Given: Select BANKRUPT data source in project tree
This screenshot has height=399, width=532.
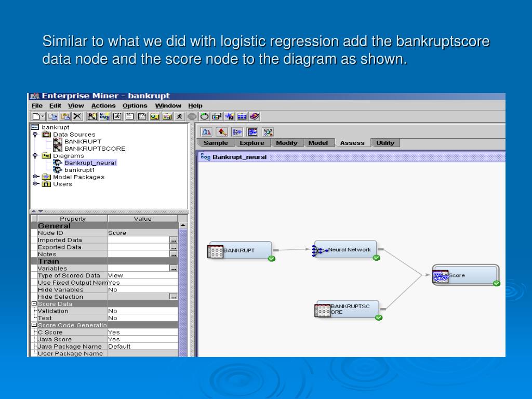Looking at the screenshot, I should click(x=83, y=141).
